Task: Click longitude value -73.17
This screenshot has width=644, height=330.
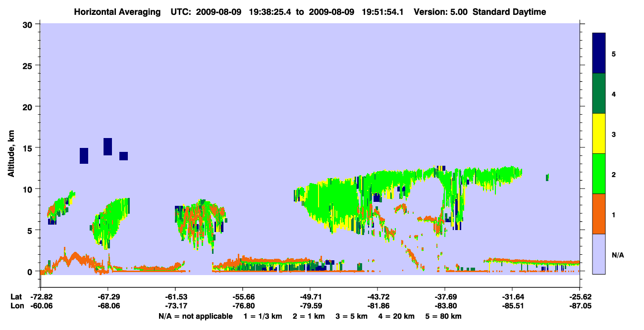Action: pyautogui.click(x=175, y=306)
